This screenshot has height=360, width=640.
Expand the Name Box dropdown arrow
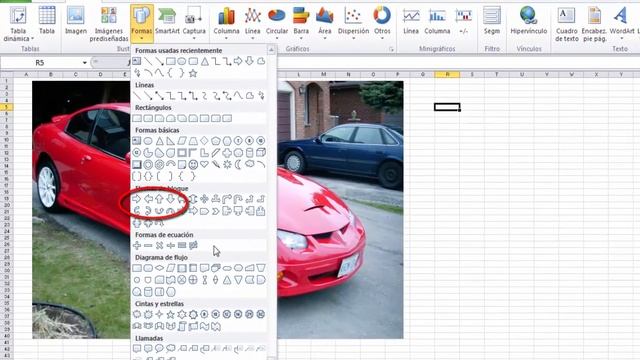click(x=84, y=63)
